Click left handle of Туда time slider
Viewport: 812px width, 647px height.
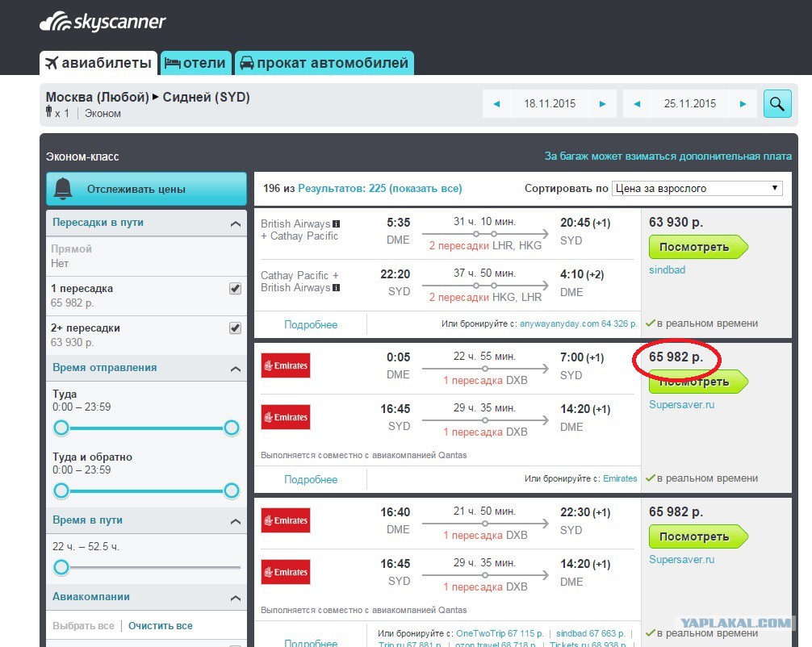click(61, 428)
